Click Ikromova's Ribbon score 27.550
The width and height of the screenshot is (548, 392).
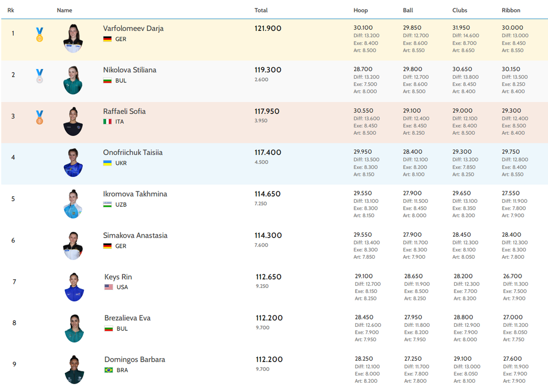click(511, 194)
